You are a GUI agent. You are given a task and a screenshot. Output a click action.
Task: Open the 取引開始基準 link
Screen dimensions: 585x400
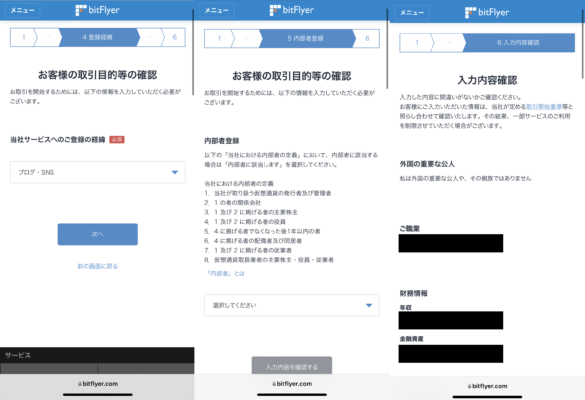coord(544,107)
